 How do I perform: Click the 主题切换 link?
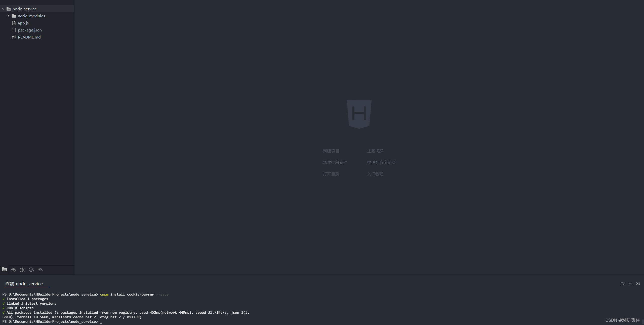pyautogui.click(x=375, y=151)
